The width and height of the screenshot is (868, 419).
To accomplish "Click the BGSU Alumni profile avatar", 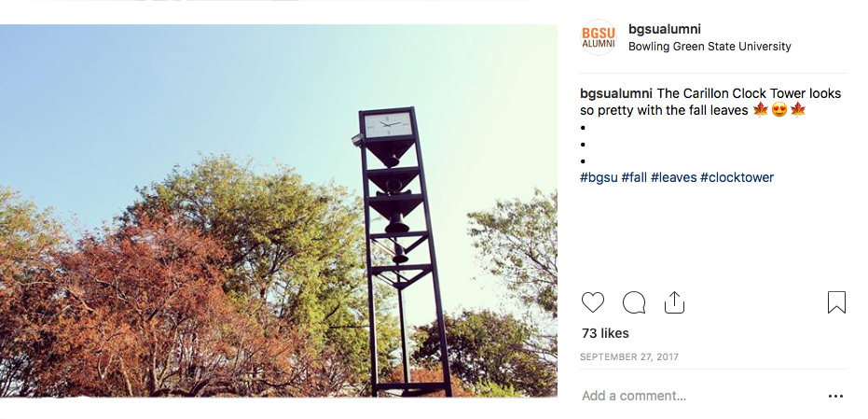I will click(x=599, y=37).
